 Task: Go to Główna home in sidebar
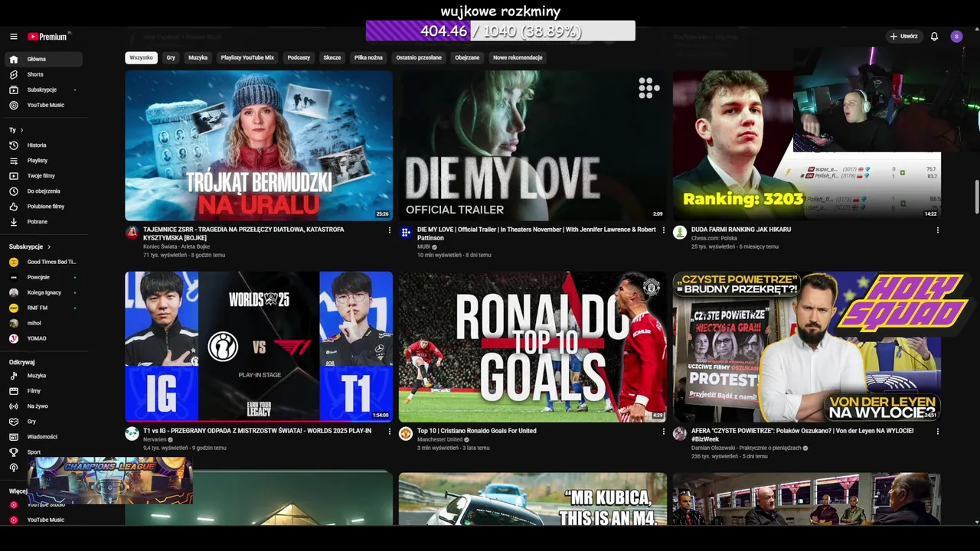(43, 59)
